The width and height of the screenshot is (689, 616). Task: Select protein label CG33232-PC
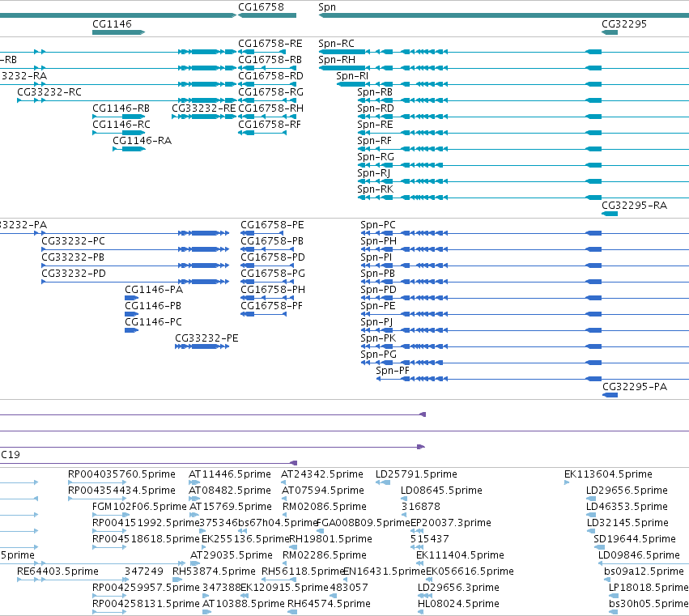[74, 241]
